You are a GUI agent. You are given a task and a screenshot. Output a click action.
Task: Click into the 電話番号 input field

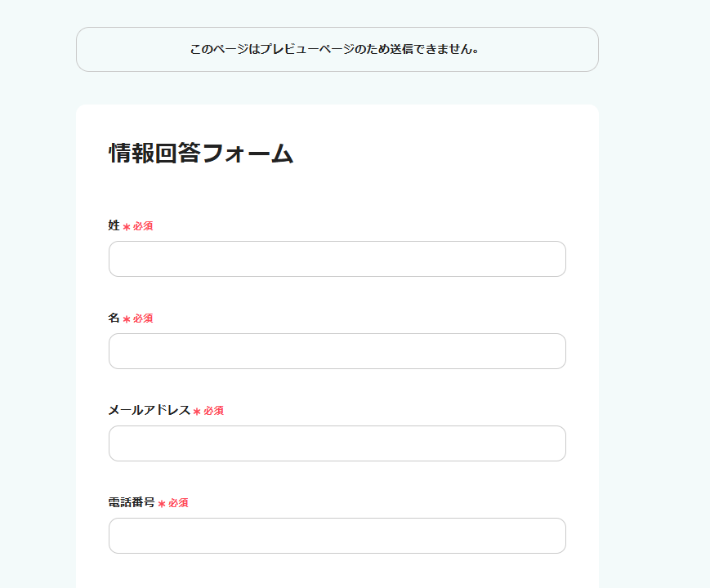pos(337,536)
